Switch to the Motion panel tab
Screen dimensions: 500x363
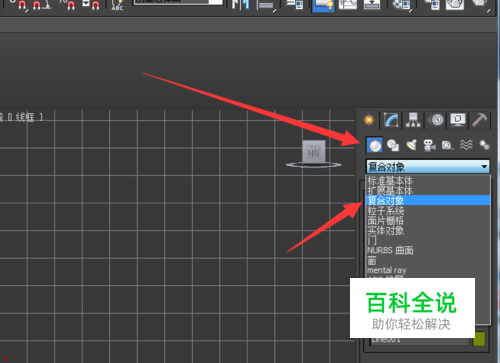click(x=436, y=120)
